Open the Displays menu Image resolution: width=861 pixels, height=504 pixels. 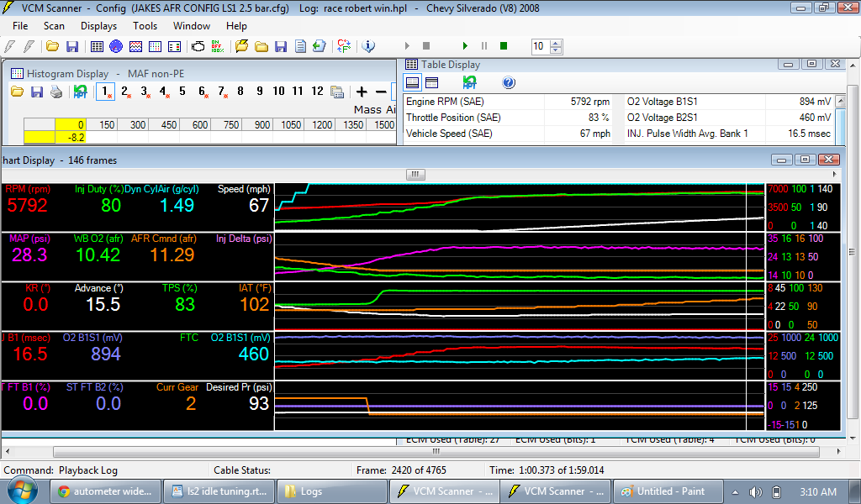tap(98, 26)
